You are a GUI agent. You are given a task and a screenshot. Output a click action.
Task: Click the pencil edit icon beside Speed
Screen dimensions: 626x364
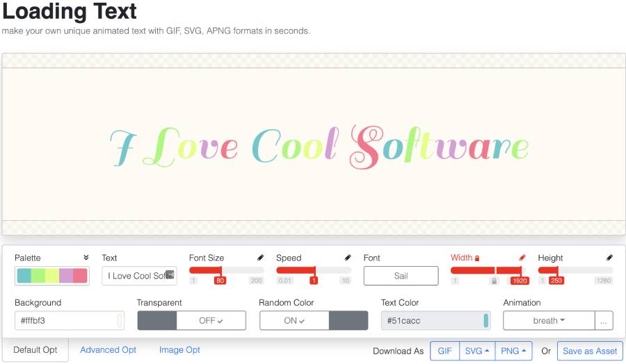[x=348, y=258]
